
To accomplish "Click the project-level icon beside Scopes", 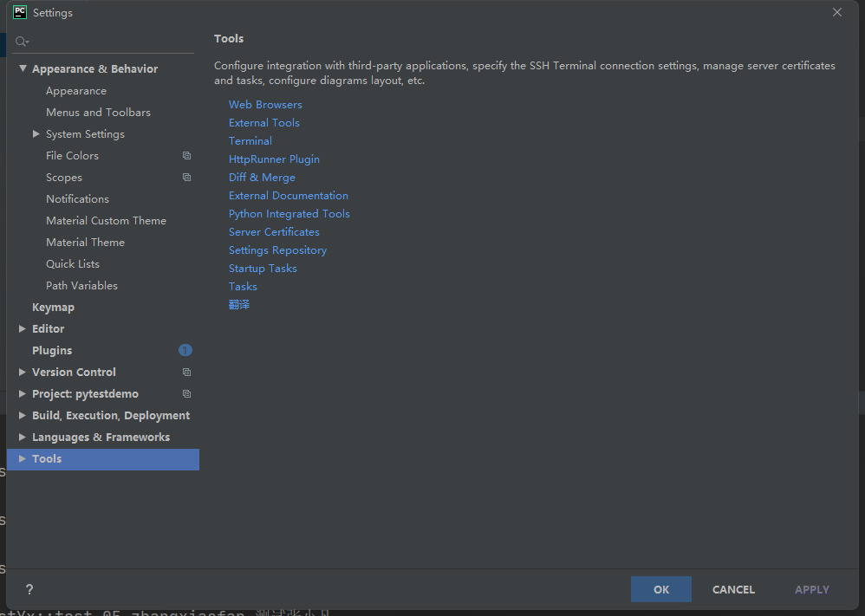I will pos(186,177).
